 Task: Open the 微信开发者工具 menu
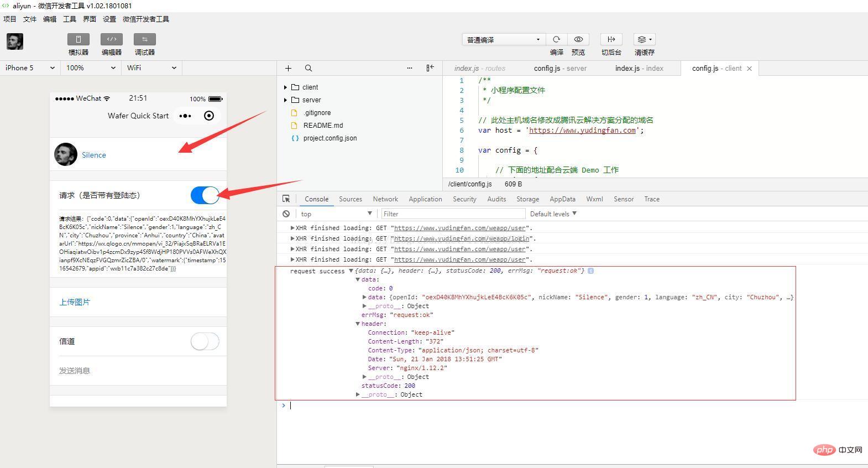(146, 19)
